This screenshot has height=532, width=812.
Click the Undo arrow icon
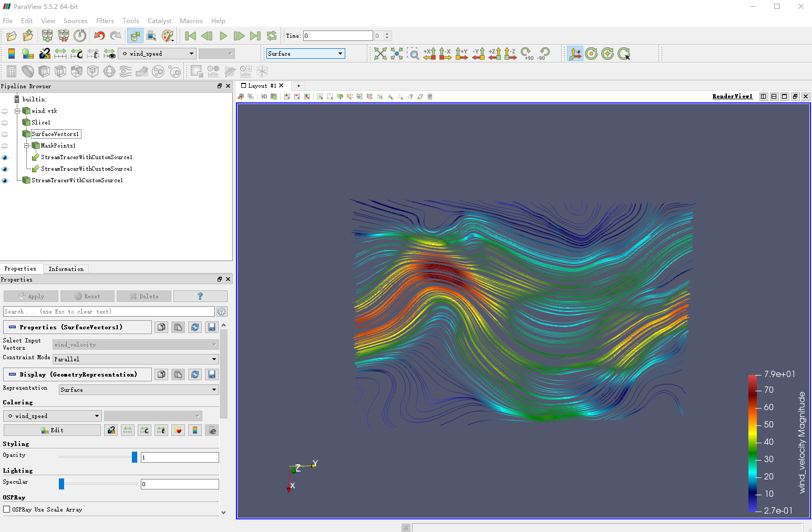coord(99,36)
